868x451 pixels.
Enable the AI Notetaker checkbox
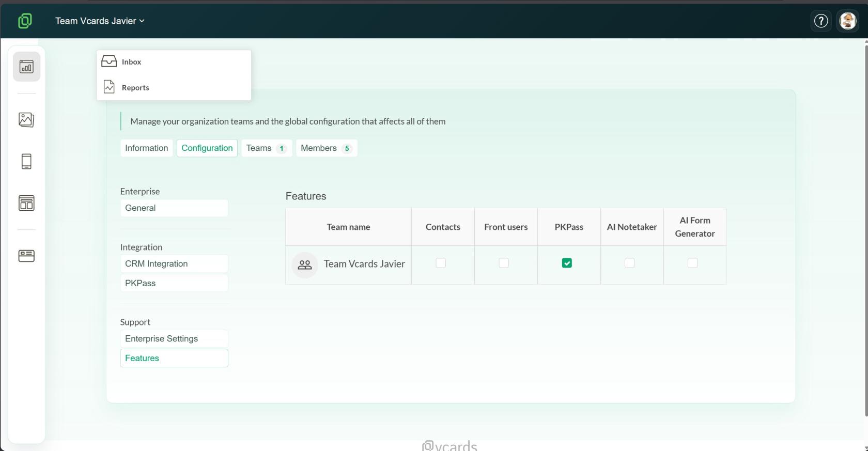[629, 263]
